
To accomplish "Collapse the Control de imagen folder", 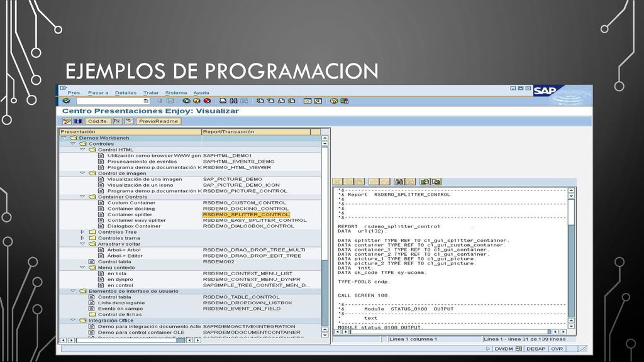I will 82,173.
